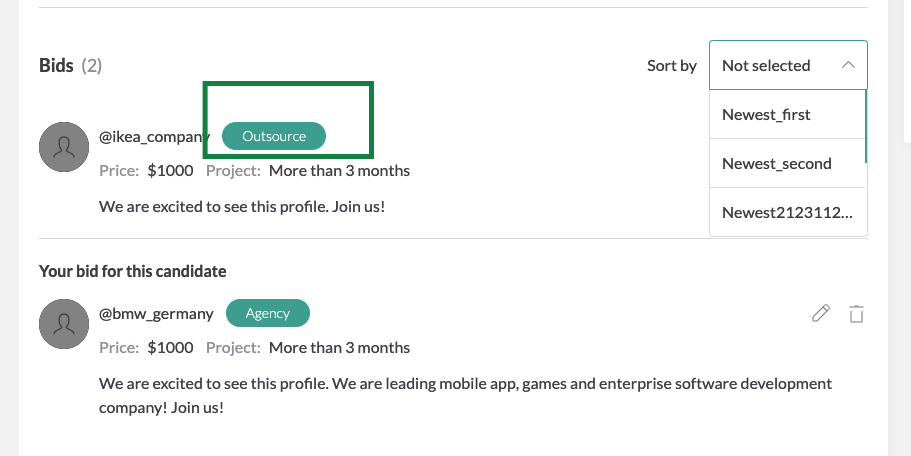Click the Bids section heading
This screenshot has width=911, height=456.
point(56,66)
